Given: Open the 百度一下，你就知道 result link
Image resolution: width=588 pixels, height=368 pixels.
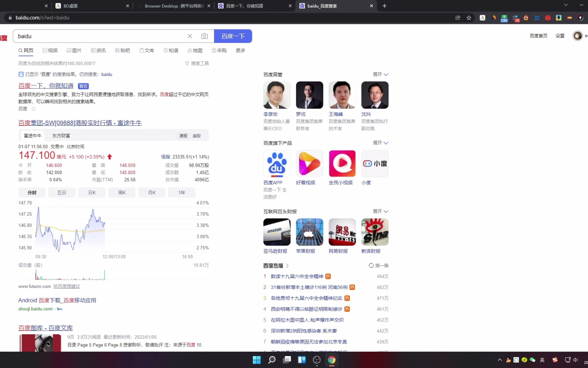Looking at the screenshot, I should 46,86.
